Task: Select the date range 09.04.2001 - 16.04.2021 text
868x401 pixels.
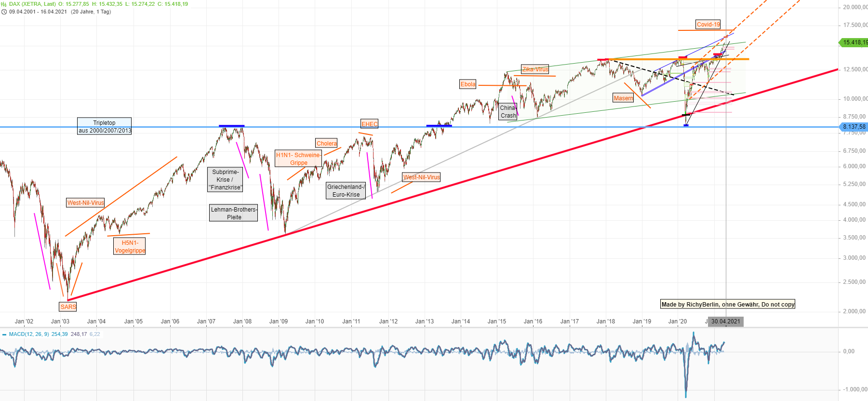Action: (x=38, y=12)
